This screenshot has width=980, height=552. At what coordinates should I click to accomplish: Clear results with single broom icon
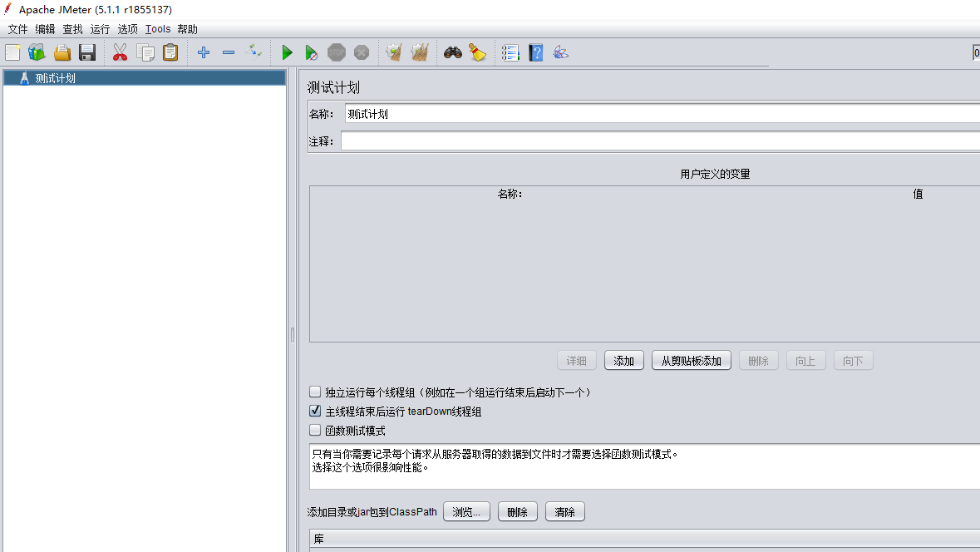[394, 52]
